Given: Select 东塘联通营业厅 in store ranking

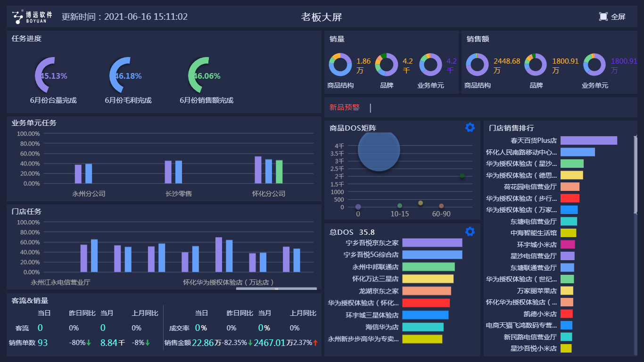Looking at the screenshot, I should (533, 268).
